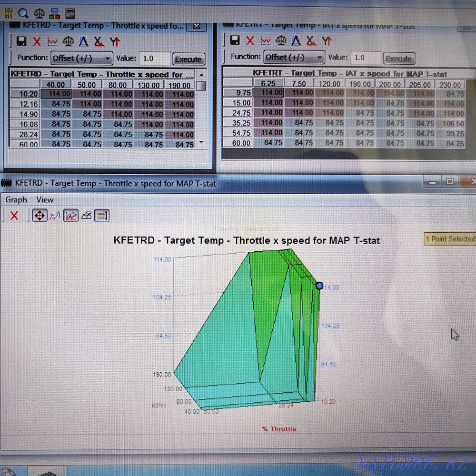The image size is (476, 476).
Task: Click red X icon in graph window toolbar
Action: pos(14,216)
